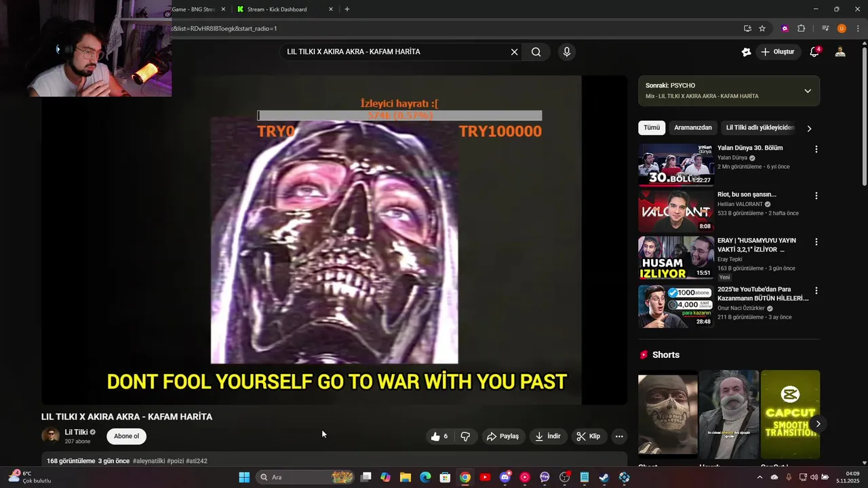Open the red YouTube taskbar app
This screenshot has width=868, height=488.
point(485,477)
